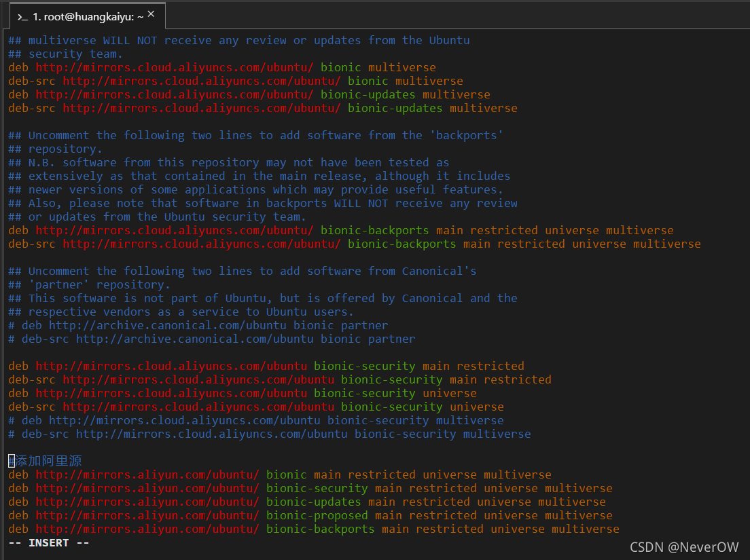The height and width of the screenshot is (560, 750).
Task: Click '## multiverse WILL NOT receive' comment line
Action: (x=239, y=40)
